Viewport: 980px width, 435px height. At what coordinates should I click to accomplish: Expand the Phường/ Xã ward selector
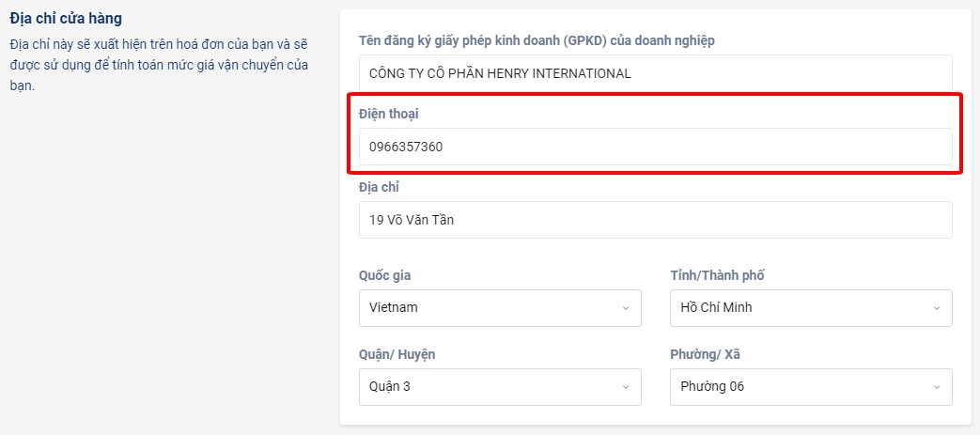[x=811, y=387]
